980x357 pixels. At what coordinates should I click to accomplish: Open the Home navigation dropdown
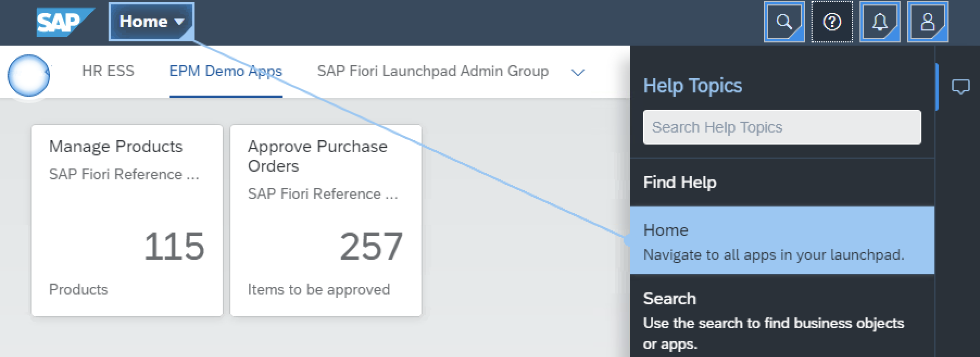coord(151,22)
